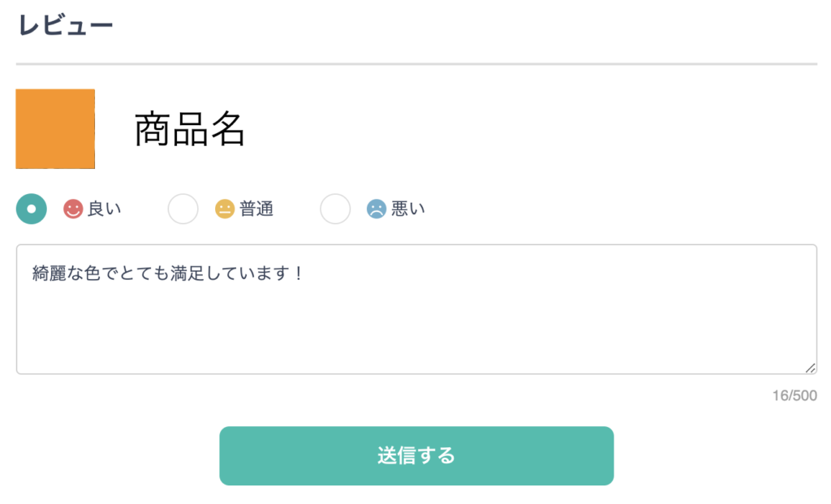The height and width of the screenshot is (504, 831).
Task: Click the 悪い label text
Action: tap(408, 209)
